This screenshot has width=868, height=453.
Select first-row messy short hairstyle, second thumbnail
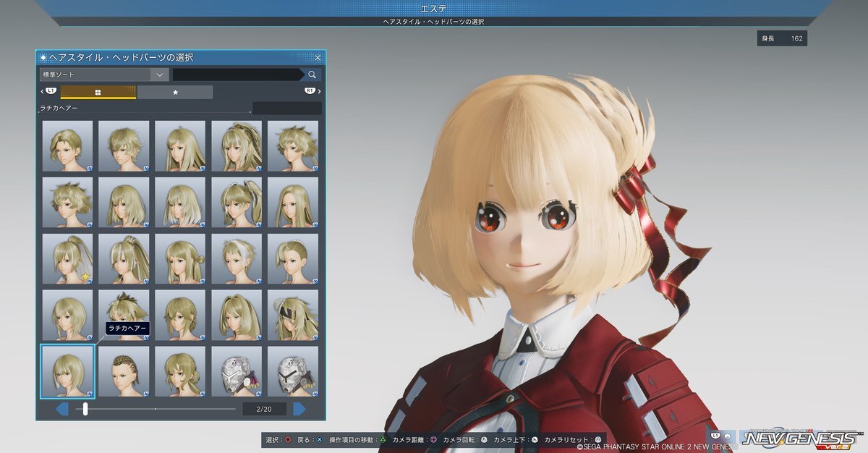pos(124,146)
